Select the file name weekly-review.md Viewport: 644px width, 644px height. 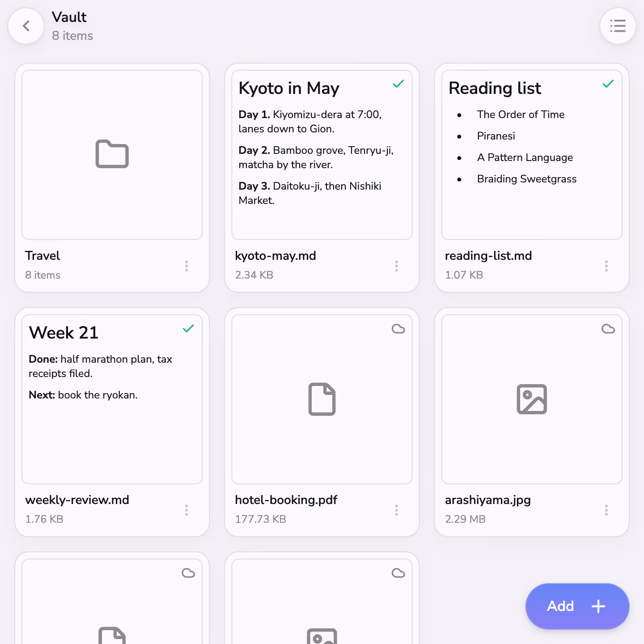pyautogui.click(x=77, y=500)
